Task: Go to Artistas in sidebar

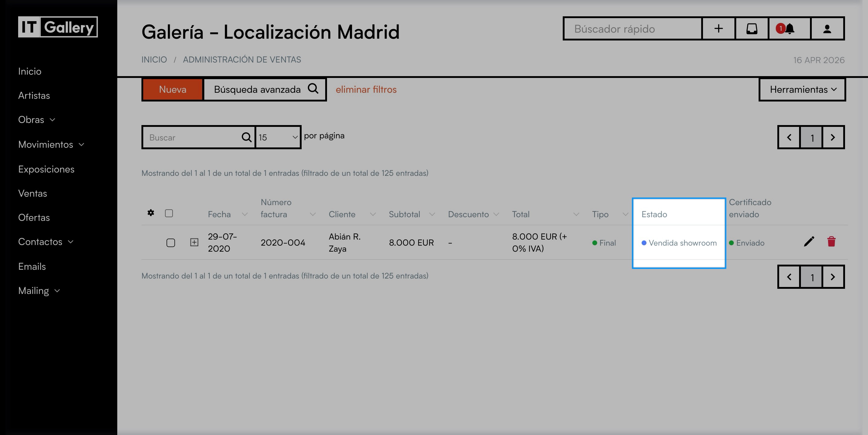Action: [34, 96]
